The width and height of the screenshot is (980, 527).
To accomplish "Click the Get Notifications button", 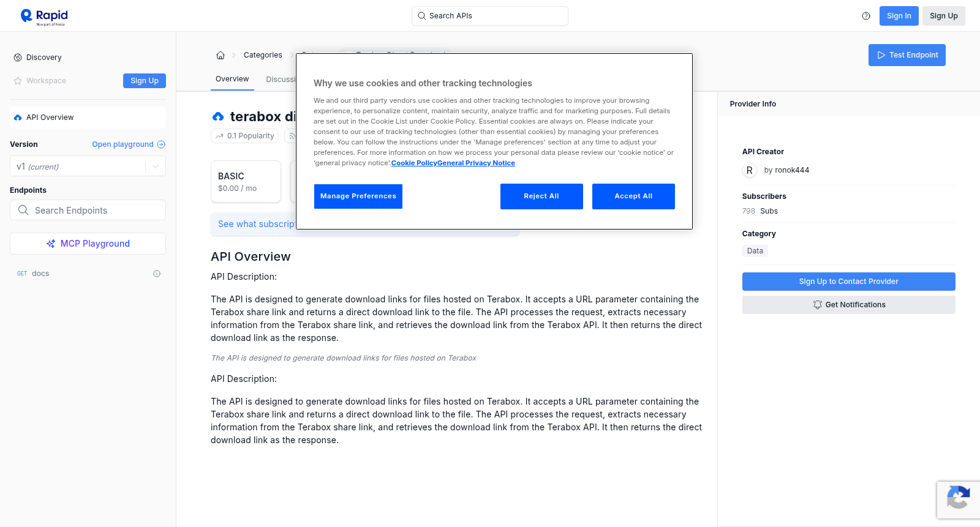I will (x=849, y=305).
